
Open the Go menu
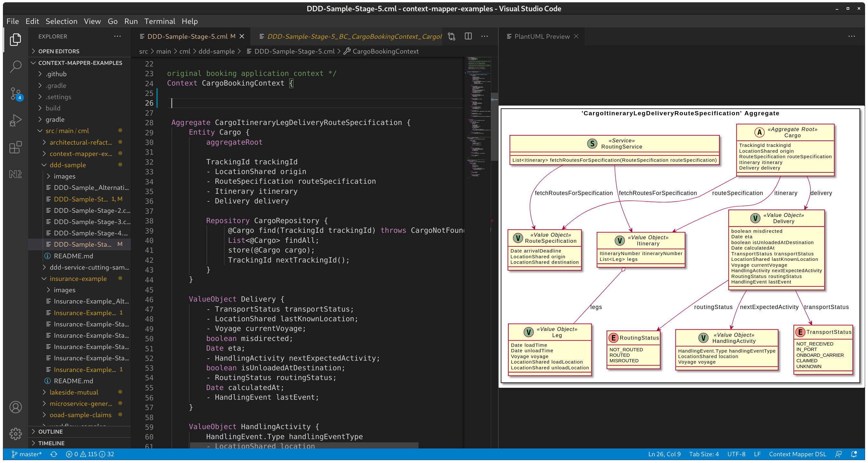click(x=112, y=21)
